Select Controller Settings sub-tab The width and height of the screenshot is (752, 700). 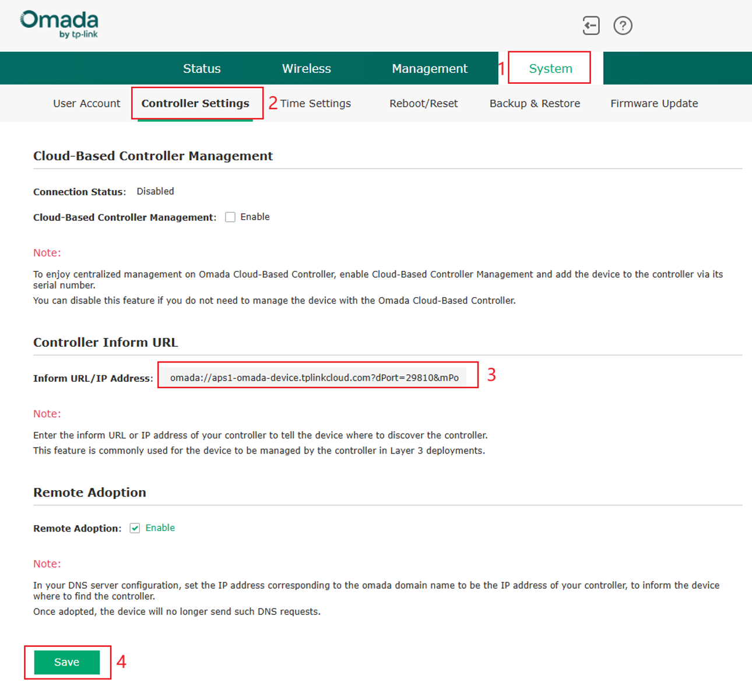(195, 103)
